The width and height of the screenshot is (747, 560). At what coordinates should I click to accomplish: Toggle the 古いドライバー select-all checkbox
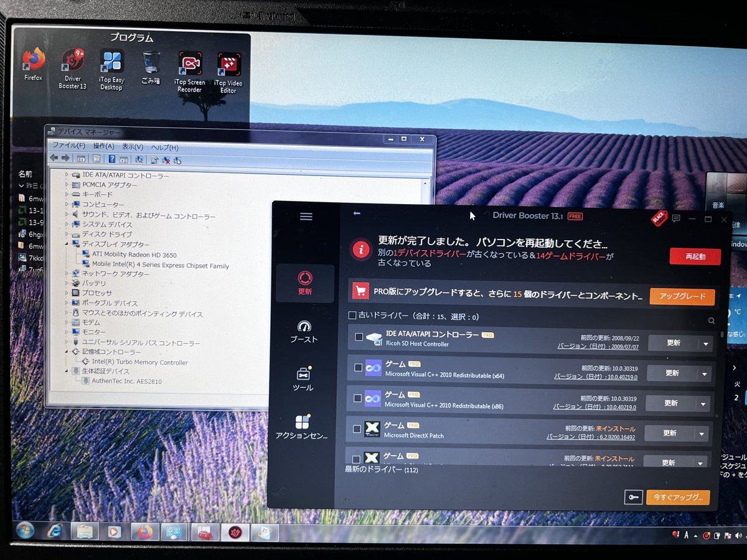352,316
